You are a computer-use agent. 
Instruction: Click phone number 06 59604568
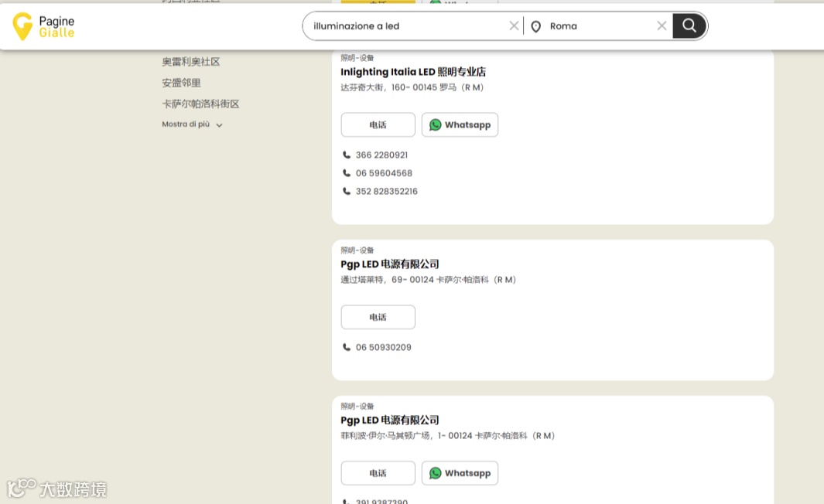point(384,173)
